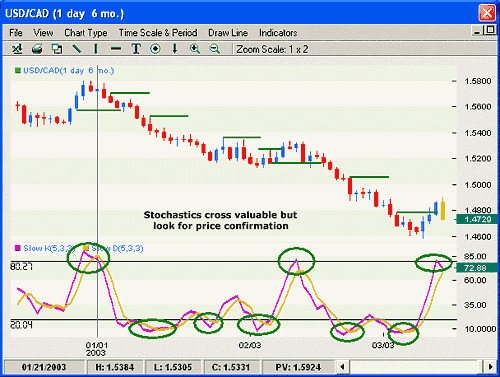Click the 01/01 2003 date axis label

97,349
